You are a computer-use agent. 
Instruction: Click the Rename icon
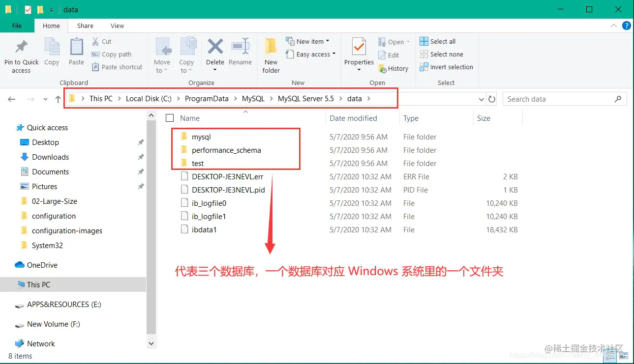[x=240, y=47]
